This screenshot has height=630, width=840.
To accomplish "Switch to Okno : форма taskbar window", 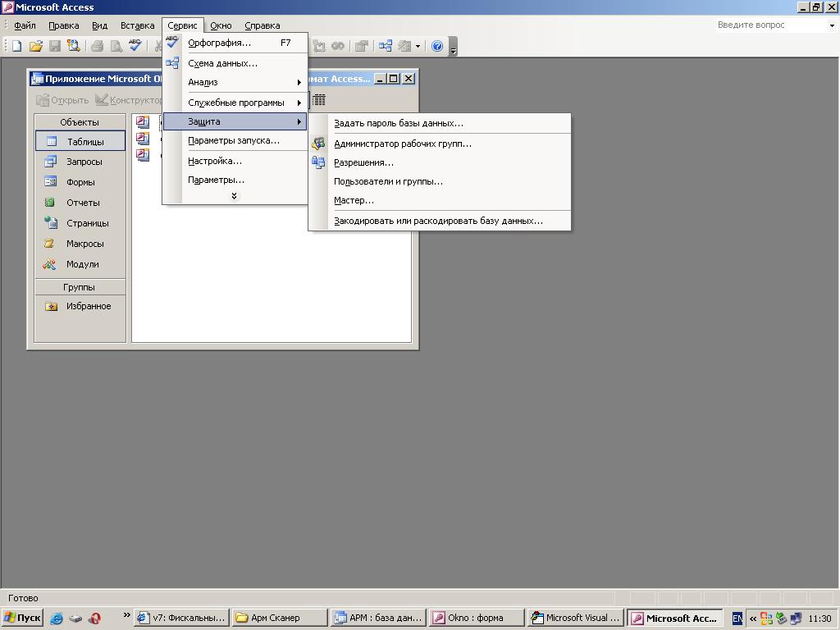I will pos(477,619).
